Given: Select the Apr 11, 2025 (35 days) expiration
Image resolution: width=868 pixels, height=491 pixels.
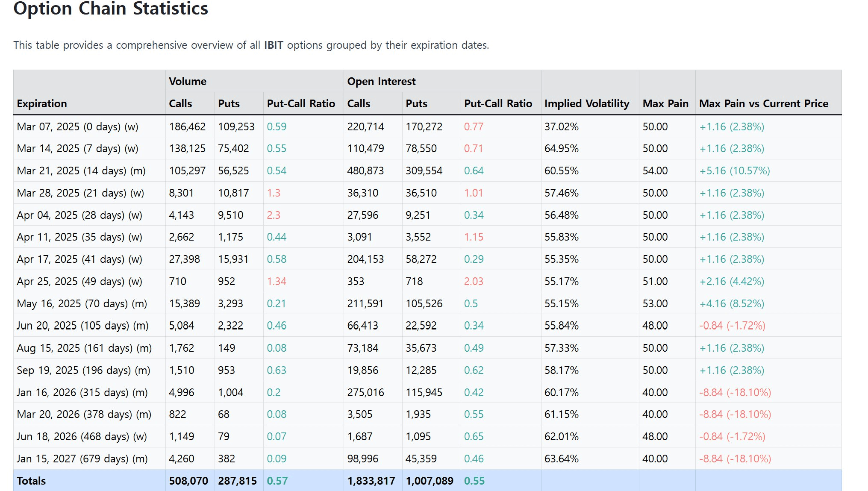Looking at the screenshot, I should 79,237.
